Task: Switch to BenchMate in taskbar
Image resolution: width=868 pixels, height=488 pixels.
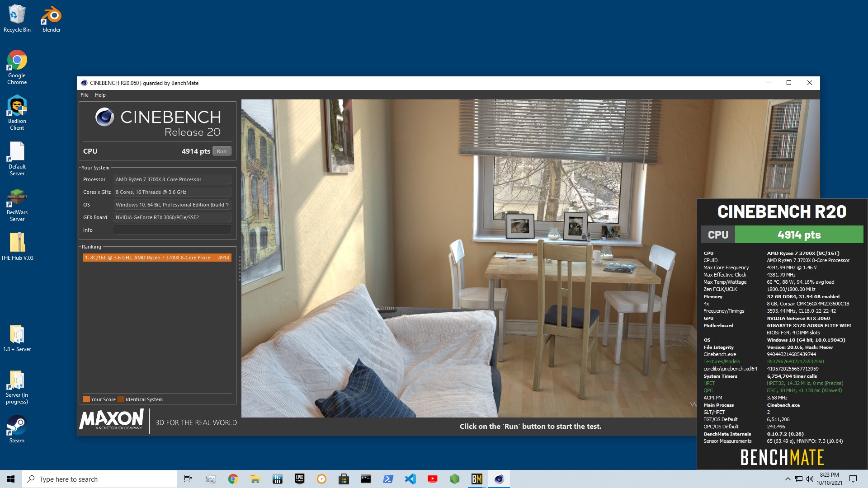Action: 476,479
